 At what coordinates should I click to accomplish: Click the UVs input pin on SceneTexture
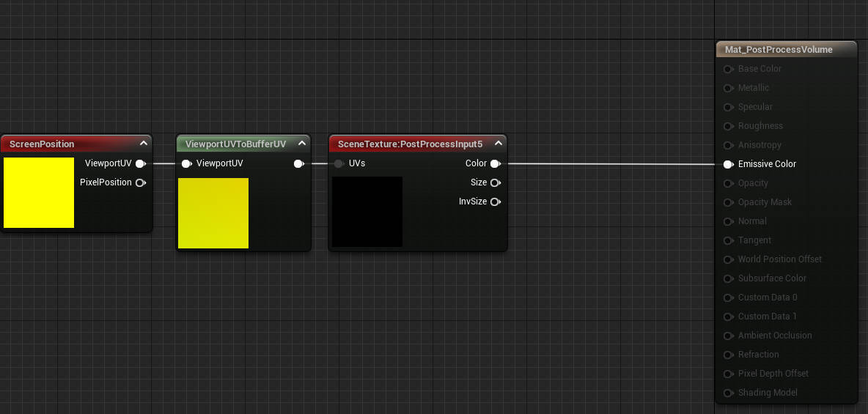tap(339, 163)
